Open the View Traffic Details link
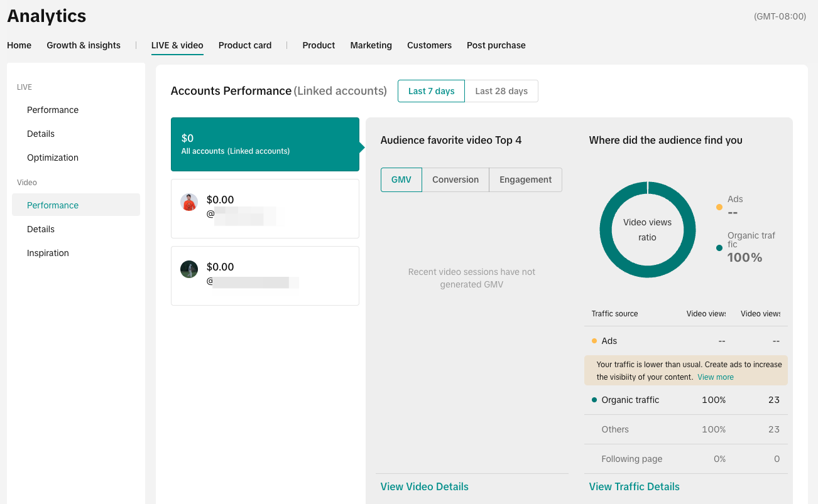Screen dimensions: 818x504 tap(634, 486)
